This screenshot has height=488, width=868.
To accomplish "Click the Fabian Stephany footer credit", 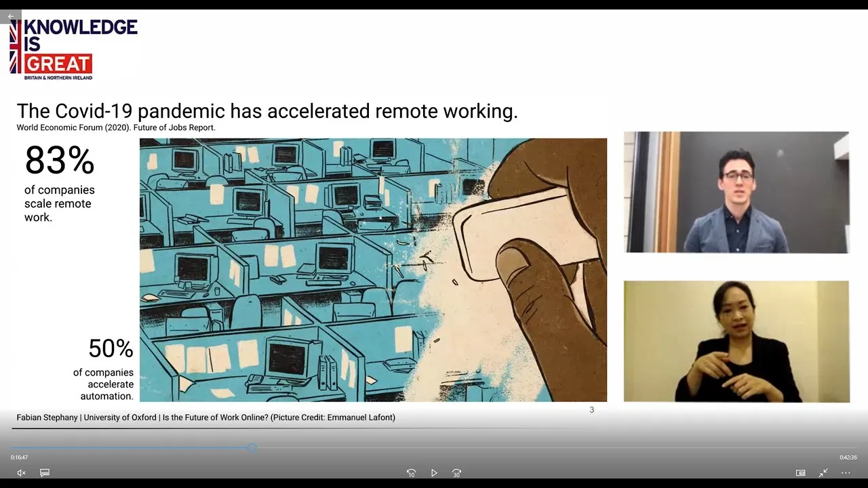I will [x=205, y=418].
